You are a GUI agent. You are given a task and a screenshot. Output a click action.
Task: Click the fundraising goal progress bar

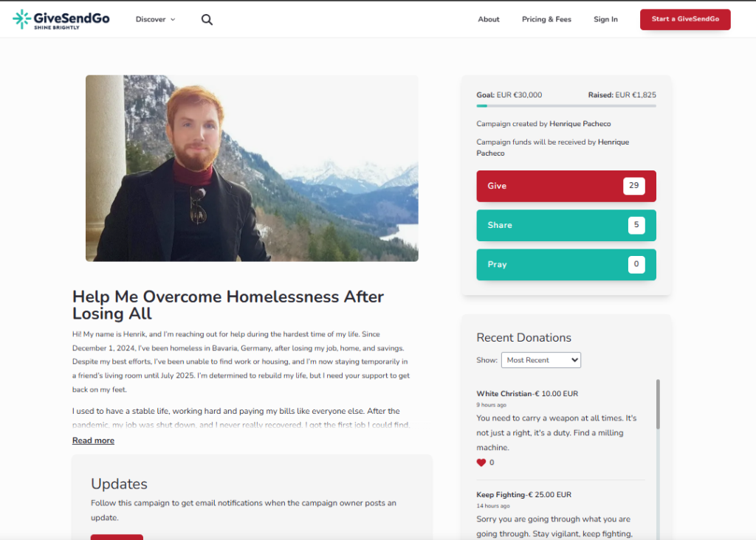(566, 106)
